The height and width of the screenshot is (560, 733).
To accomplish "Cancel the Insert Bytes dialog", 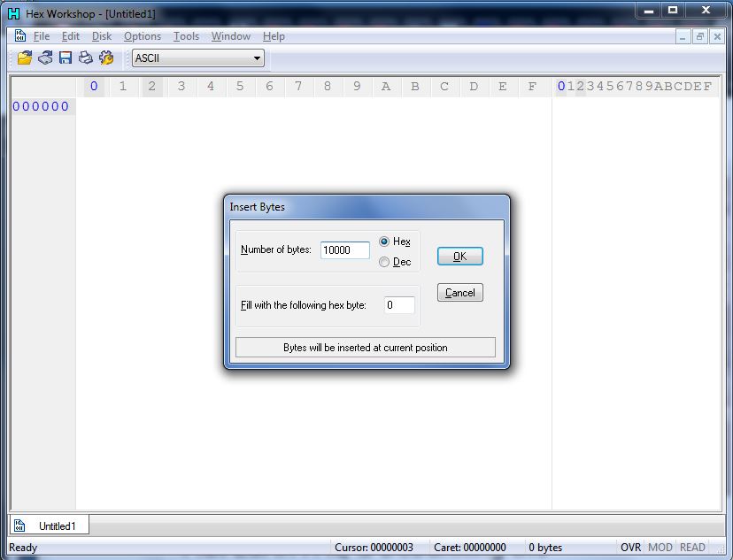I will point(459,293).
